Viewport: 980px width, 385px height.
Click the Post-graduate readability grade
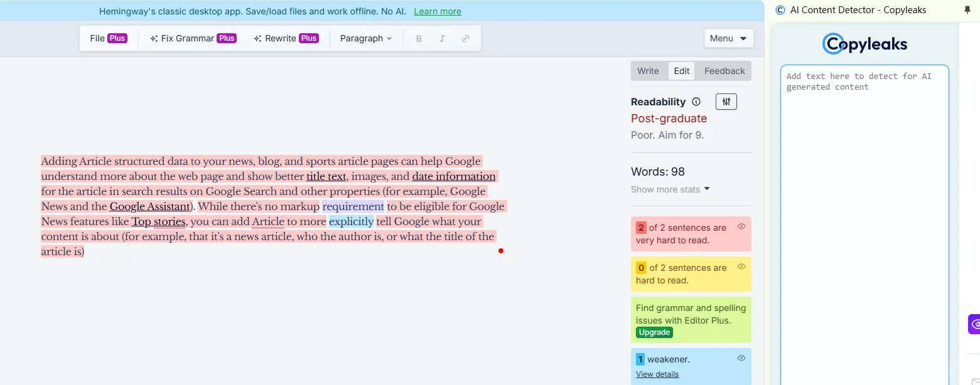click(x=669, y=119)
